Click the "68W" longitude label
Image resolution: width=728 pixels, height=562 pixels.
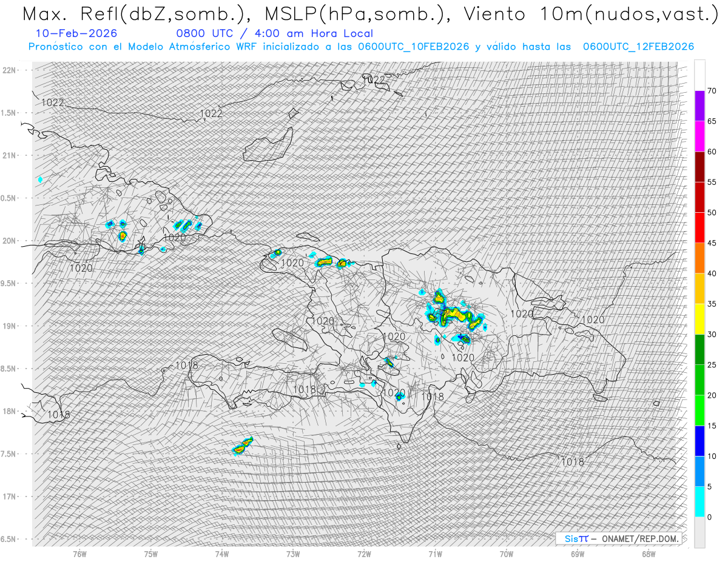(649, 554)
